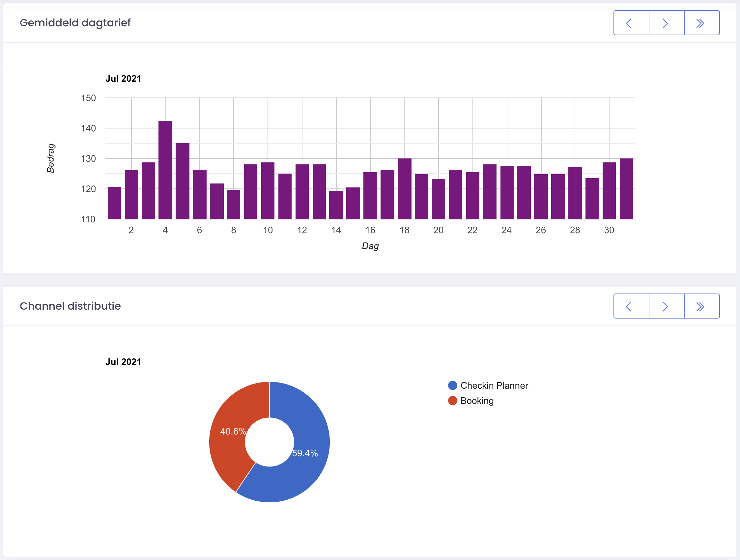The image size is (740, 560).
Task: Select the Checkin Planner legend label
Action: [x=494, y=385]
